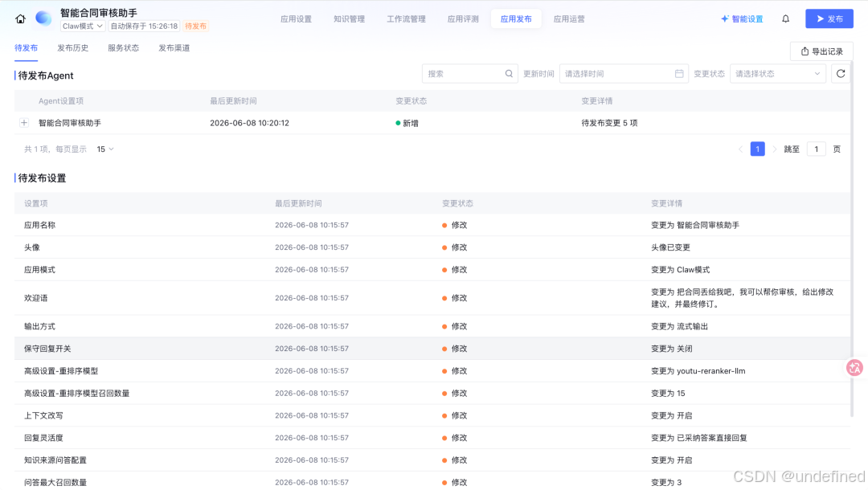Screen dimensions: 868x490
Task: Open the calendar date picker icon
Action: [679, 74]
